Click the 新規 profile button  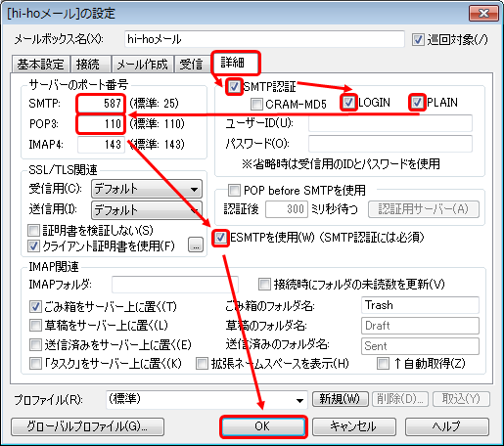click(x=340, y=399)
